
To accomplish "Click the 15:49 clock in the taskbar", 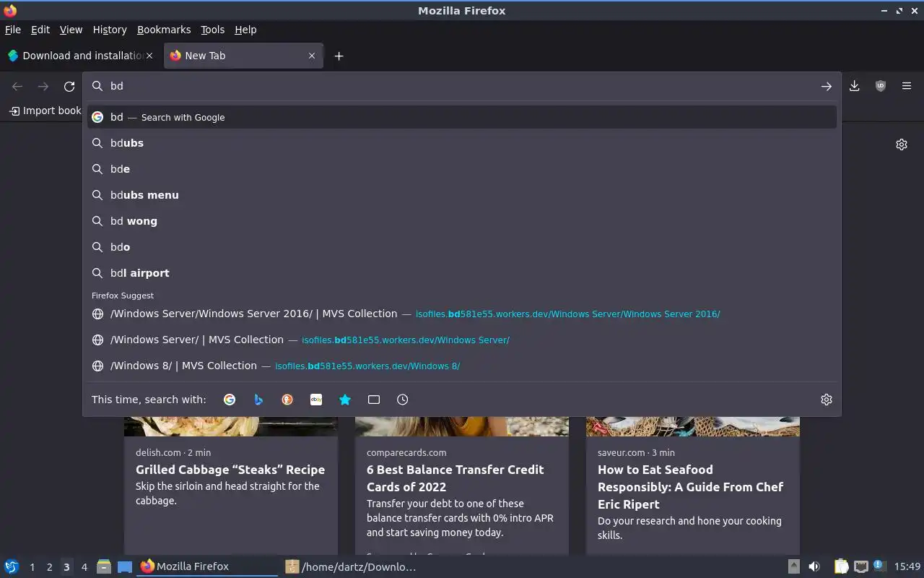I will (x=907, y=566).
